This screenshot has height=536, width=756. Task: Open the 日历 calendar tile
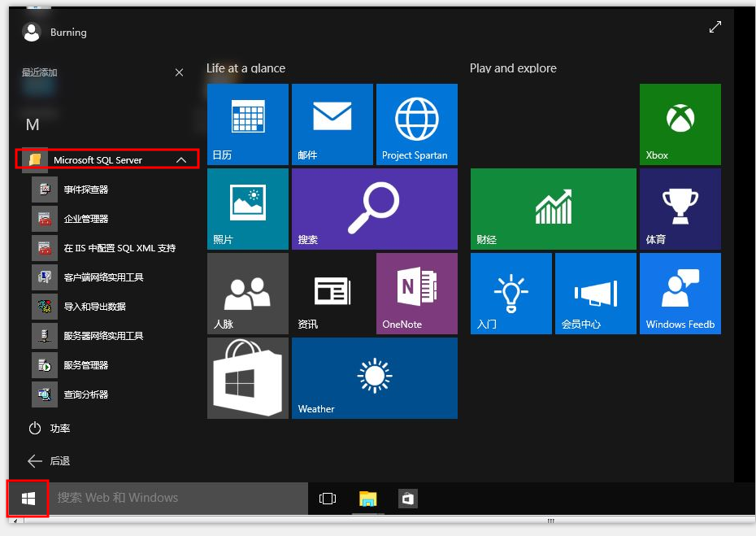248,124
